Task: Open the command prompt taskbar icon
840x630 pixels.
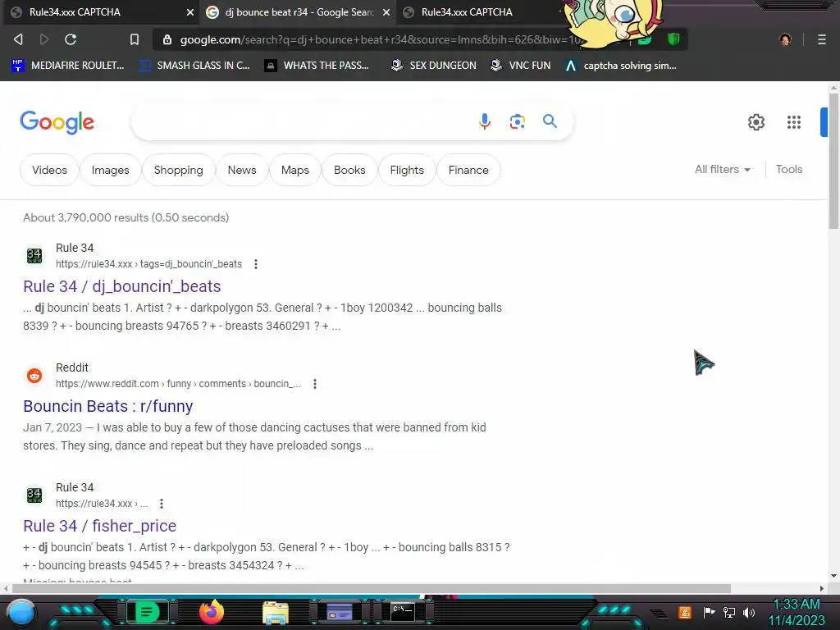Action: pyautogui.click(x=403, y=612)
